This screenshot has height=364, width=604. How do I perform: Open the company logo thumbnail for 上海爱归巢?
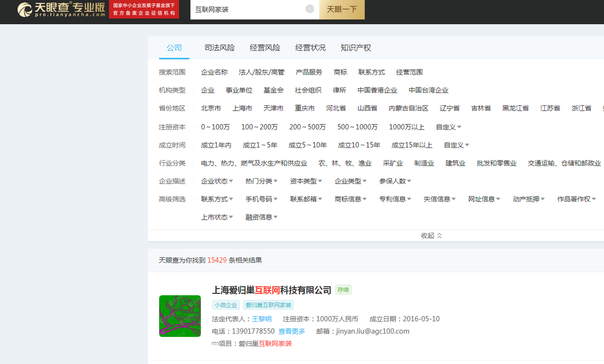tap(180, 316)
